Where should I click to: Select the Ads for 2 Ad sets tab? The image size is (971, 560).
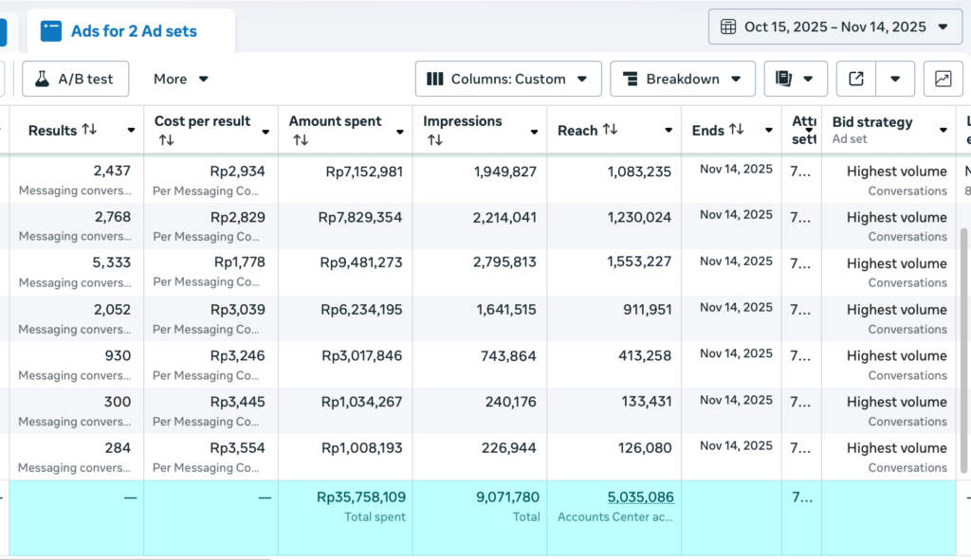(132, 31)
